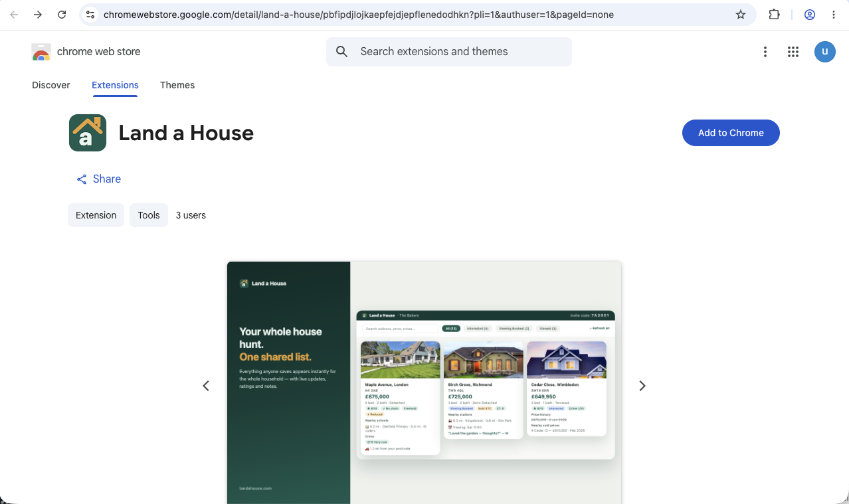The image size is (849, 504).
Task: Open the extension screenshot preview image
Action: 424,382
